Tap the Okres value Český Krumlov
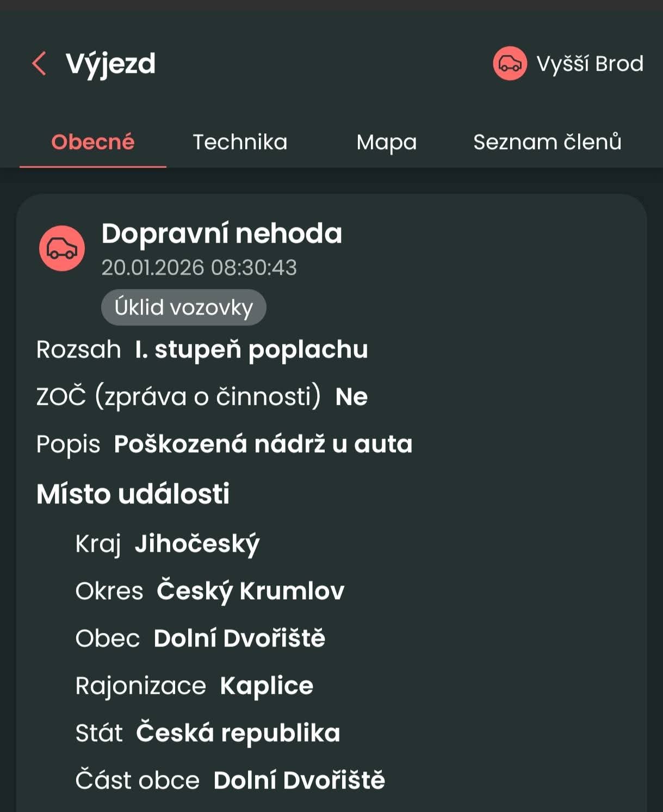 (x=251, y=591)
